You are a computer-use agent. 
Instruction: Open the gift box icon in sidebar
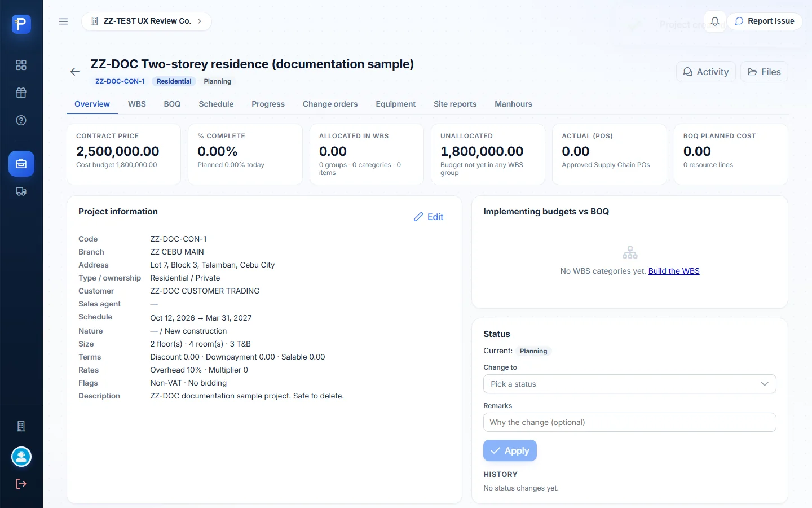point(21,93)
